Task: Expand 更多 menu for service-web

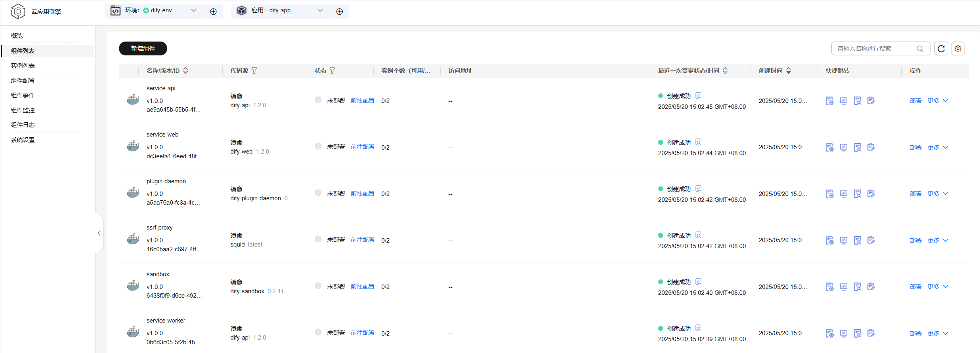Action: 938,147
